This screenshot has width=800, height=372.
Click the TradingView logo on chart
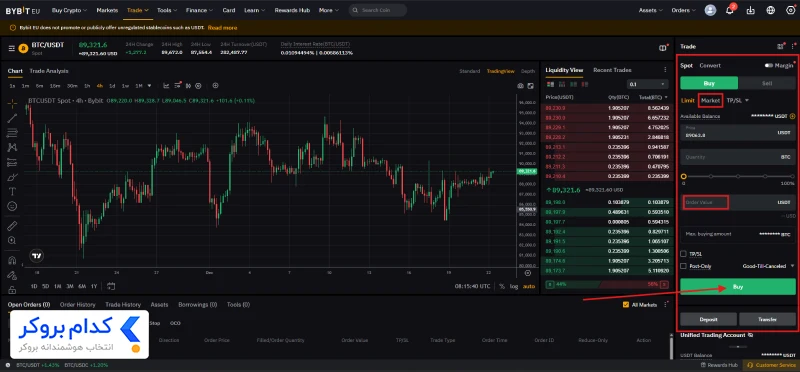[36, 256]
